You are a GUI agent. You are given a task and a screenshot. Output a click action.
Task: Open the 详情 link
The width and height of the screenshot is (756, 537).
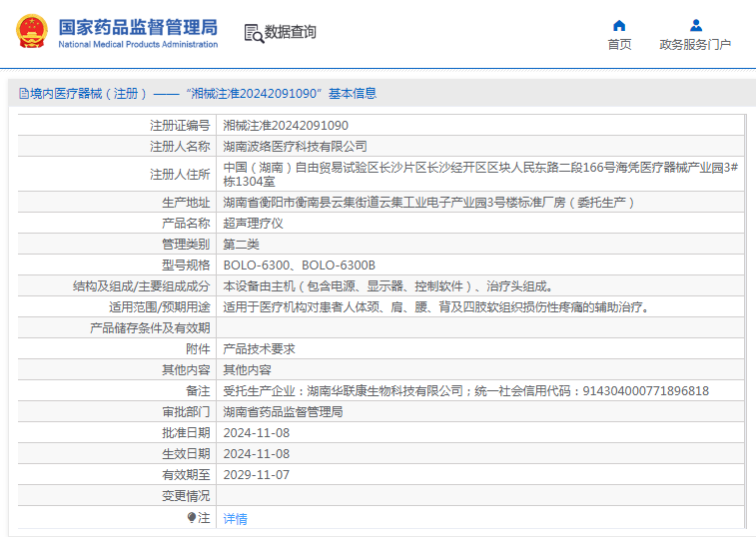236,519
